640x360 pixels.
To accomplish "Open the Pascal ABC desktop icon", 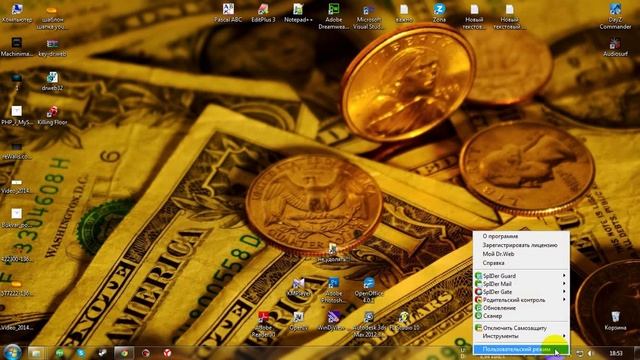I will pyautogui.click(x=228, y=13).
